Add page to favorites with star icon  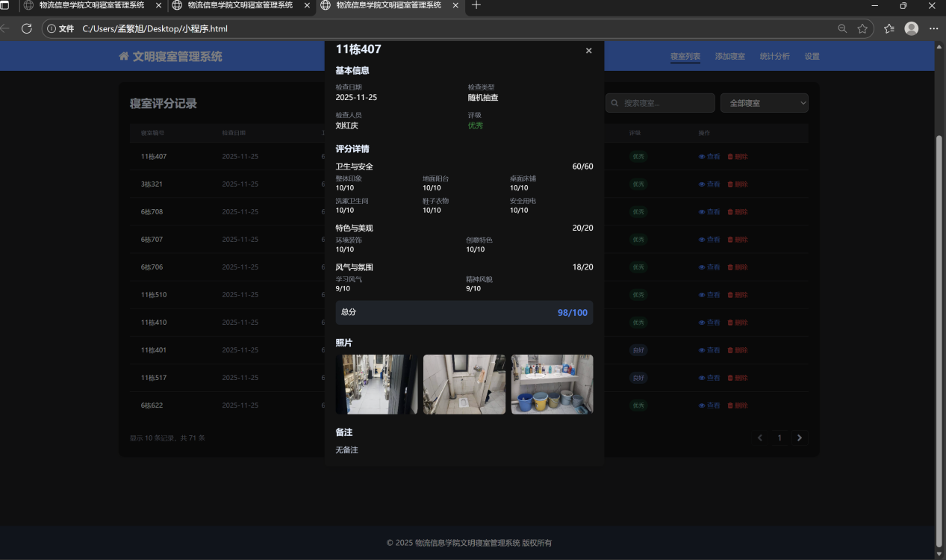point(862,28)
